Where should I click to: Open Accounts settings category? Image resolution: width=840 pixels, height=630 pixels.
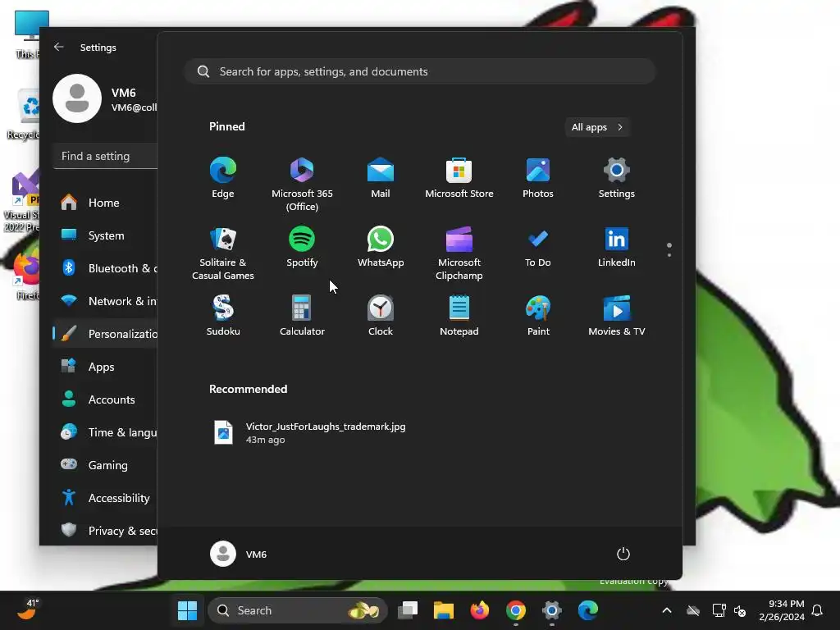point(105,399)
